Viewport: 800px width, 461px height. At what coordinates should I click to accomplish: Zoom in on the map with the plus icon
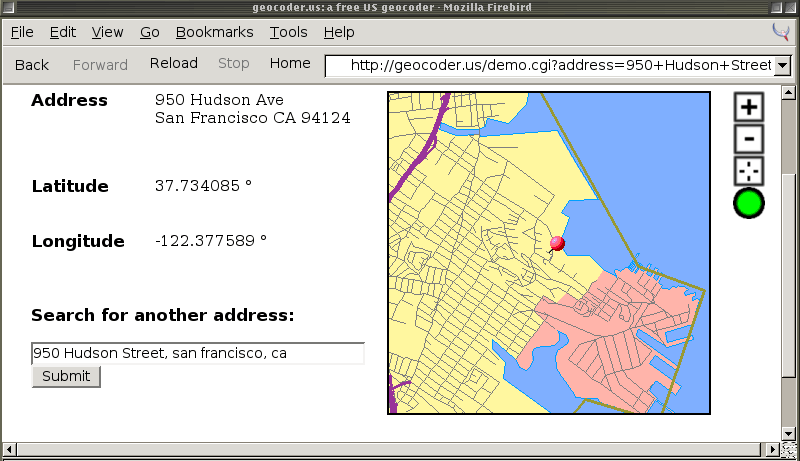[x=749, y=107]
